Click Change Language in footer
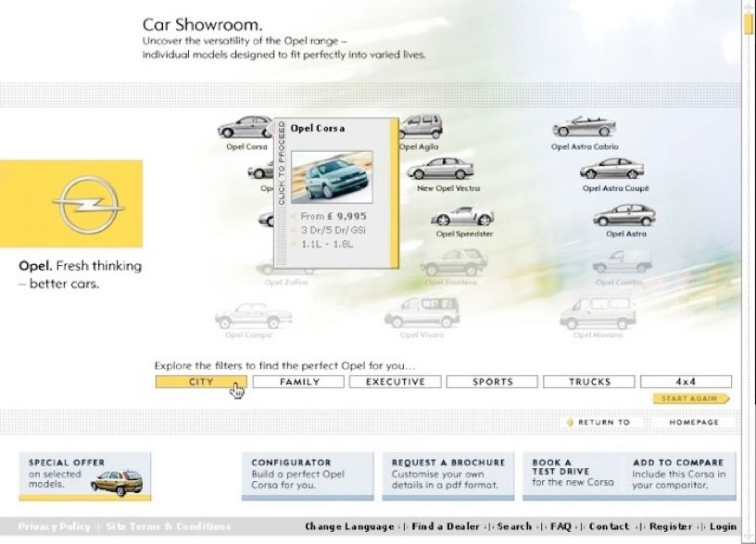756x544 pixels. pos(349,526)
